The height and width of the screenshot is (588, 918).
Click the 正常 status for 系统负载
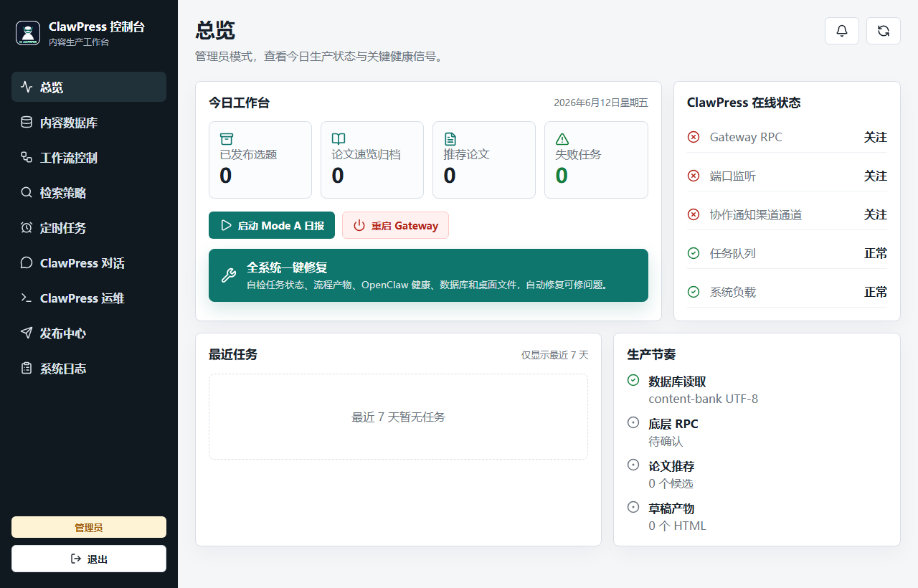(876, 292)
